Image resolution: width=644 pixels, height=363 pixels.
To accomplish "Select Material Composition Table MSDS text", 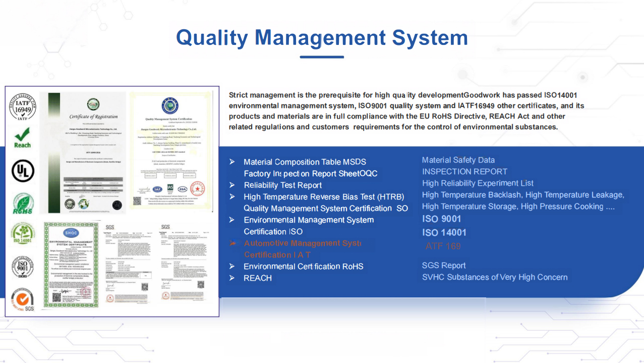I will 305,162.
